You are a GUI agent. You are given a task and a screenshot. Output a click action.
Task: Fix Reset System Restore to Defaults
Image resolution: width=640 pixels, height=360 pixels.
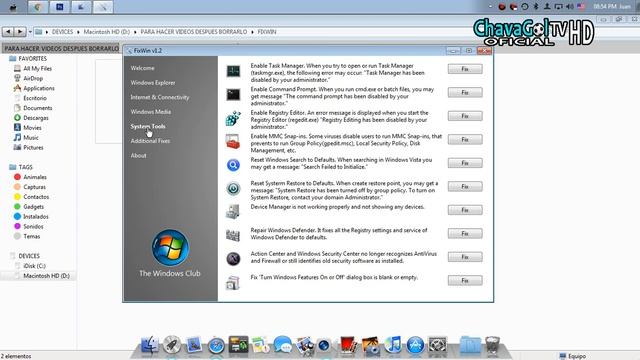click(465, 187)
